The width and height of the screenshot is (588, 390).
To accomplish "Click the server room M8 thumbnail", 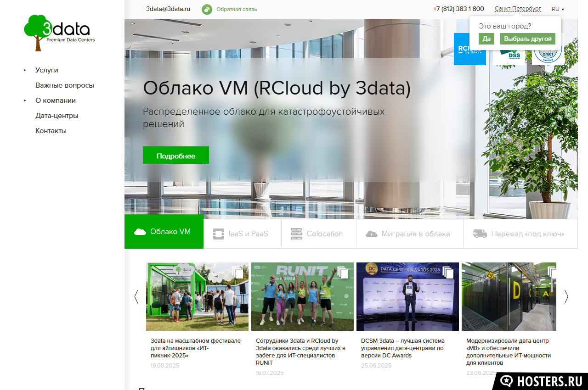I will 509,297.
